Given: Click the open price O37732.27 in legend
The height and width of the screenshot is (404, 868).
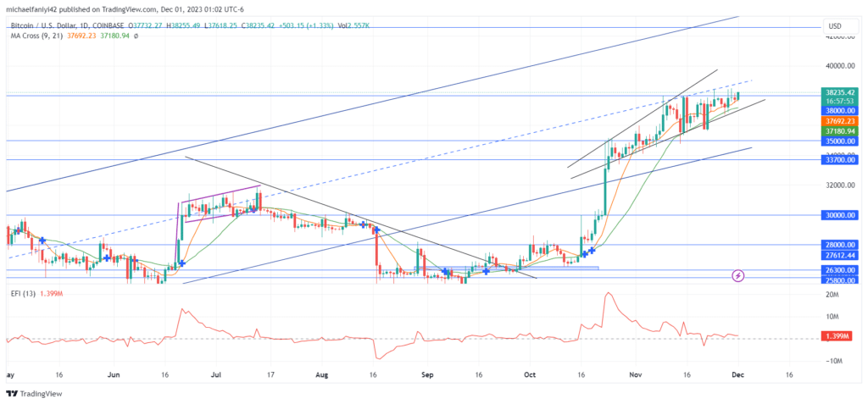Looking at the screenshot, I should point(146,25).
